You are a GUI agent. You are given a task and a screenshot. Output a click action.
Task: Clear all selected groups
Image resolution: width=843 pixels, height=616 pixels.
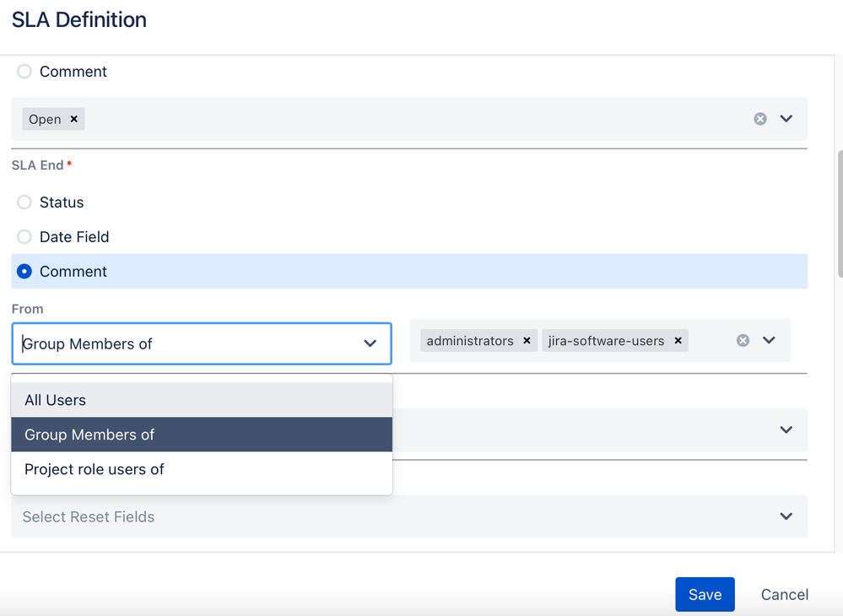tap(743, 341)
